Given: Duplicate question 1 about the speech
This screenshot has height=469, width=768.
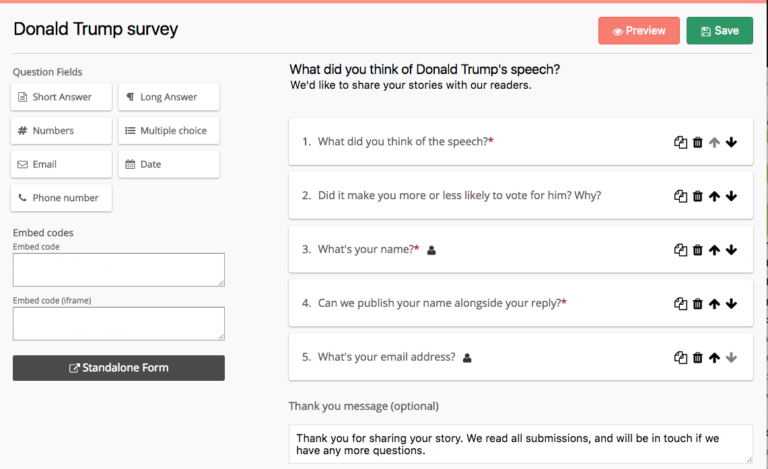Looking at the screenshot, I should 680,142.
